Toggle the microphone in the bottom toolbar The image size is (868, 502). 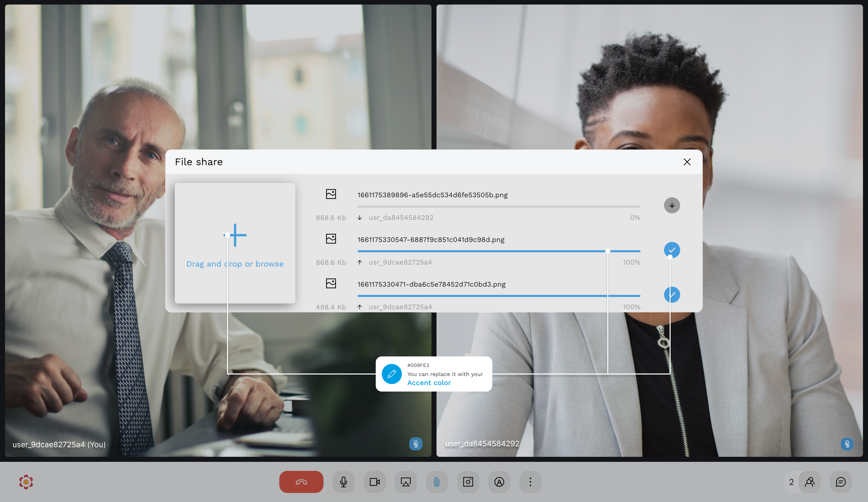click(x=343, y=482)
